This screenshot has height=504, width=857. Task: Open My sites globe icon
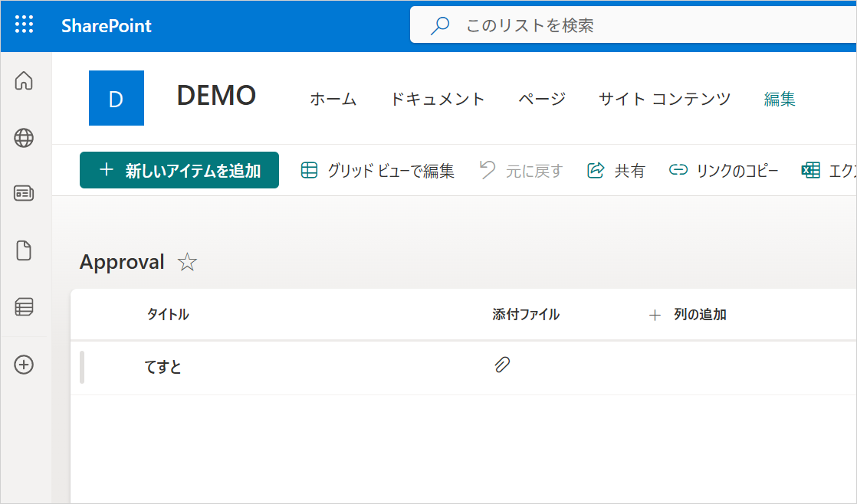point(25,138)
